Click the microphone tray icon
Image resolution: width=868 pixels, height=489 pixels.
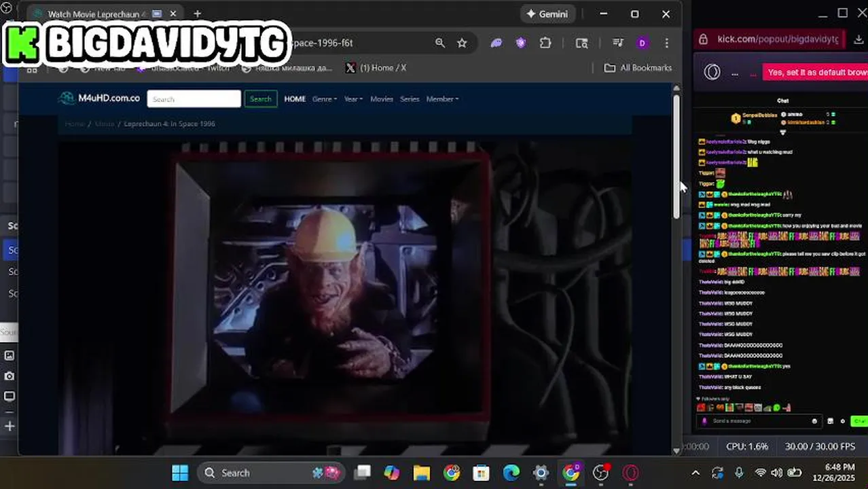pyautogui.click(x=739, y=473)
